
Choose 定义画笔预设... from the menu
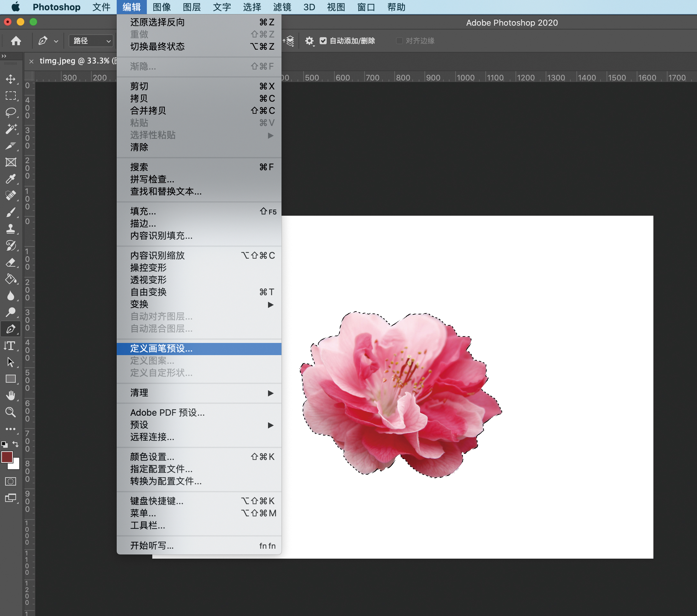click(199, 349)
